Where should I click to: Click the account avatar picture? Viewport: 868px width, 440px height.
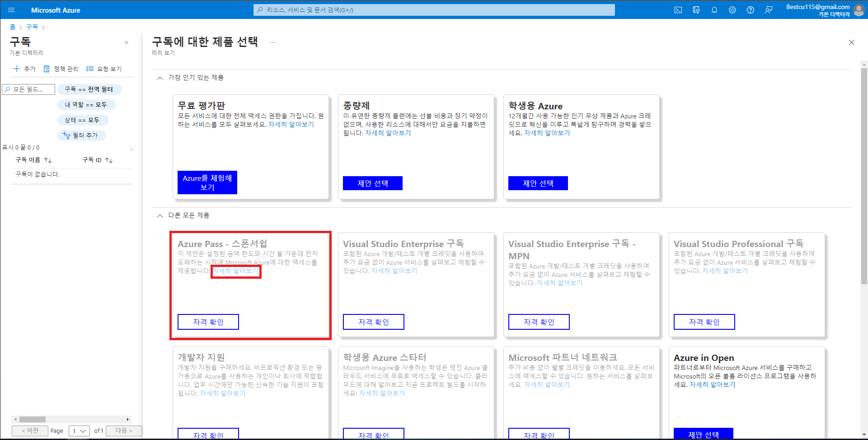[859, 10]
